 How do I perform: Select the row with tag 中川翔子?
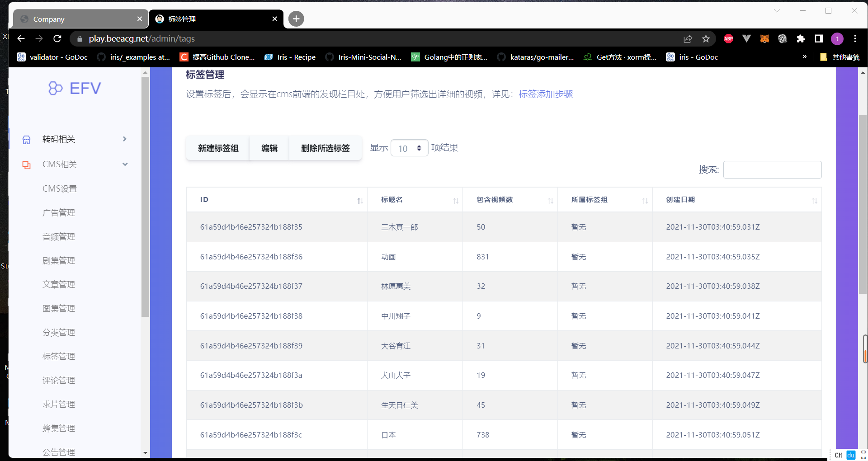504,316
